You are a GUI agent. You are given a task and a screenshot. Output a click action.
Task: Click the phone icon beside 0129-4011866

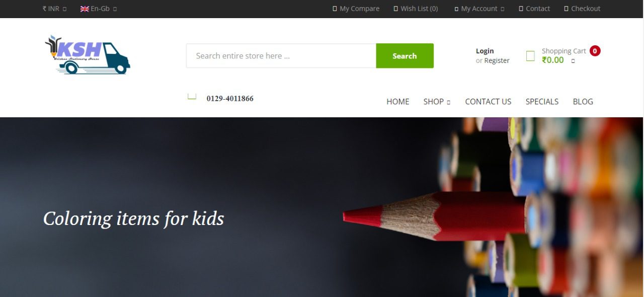pyautogui.click(x=192, y=96)
